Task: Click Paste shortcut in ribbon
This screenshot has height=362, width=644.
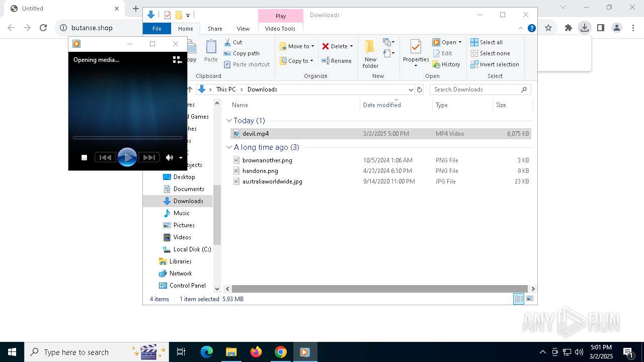Action: pos(247,64)
